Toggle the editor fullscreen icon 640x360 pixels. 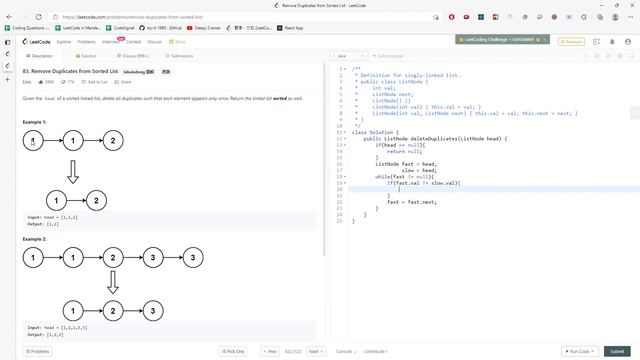point(631,56)
